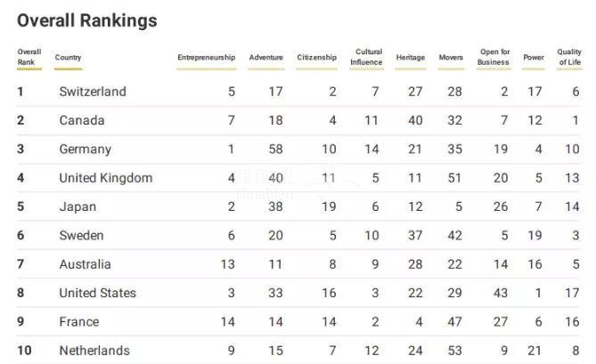Click the Overall Rank column header
Screen dimensions: 596x364
[x=29, y=57]
